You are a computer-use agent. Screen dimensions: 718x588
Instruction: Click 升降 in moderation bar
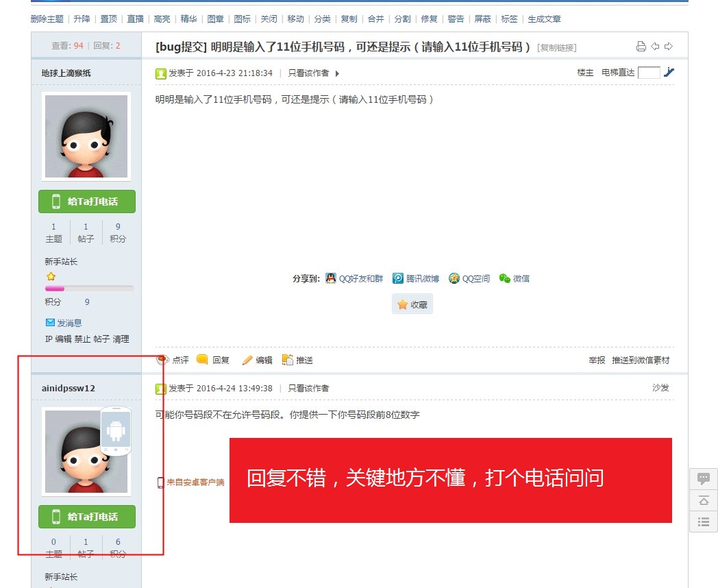[82, 19]
